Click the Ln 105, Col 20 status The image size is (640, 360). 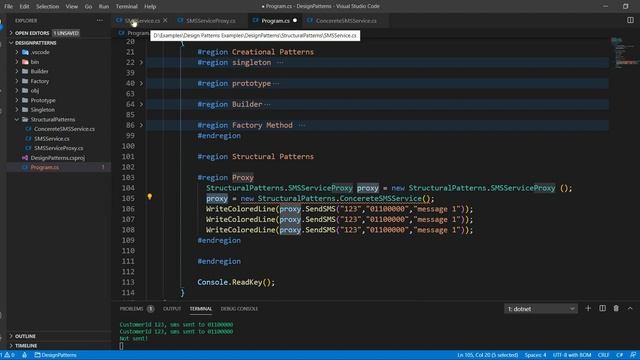point(487,355)
